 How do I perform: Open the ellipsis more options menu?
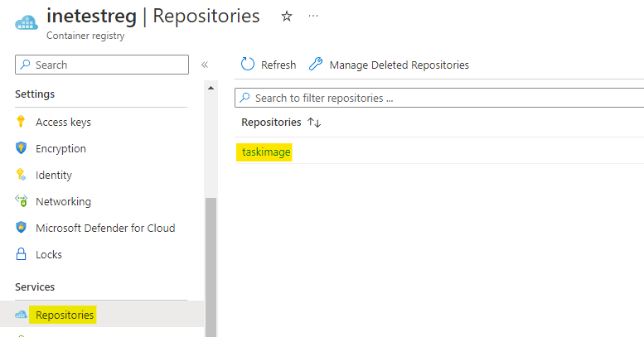pyautogui.click(x=312, y=17)
